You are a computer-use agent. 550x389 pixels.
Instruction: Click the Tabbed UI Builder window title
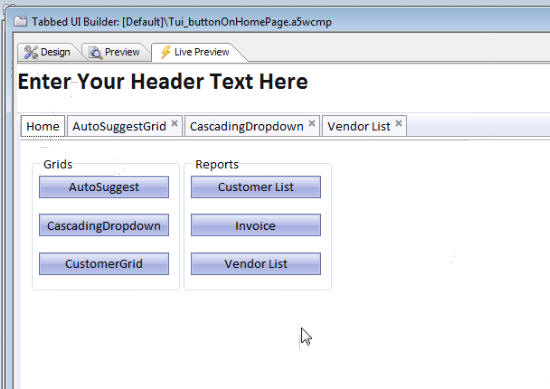click(182, 22)
